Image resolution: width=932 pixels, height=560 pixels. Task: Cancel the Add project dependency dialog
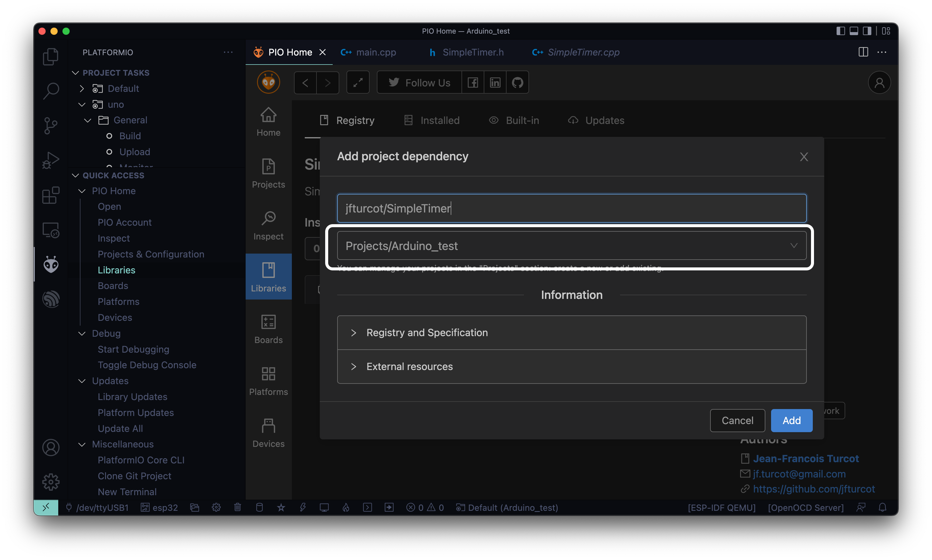pos(737,420)
